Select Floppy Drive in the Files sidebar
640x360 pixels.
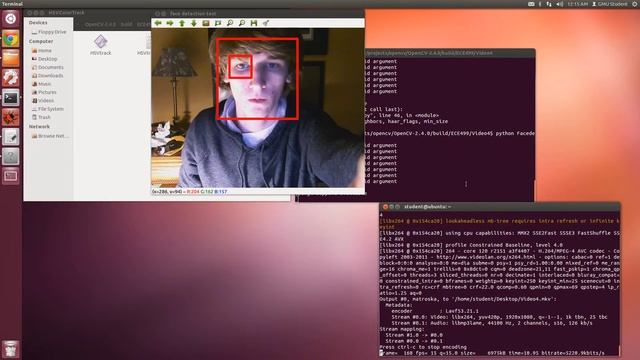(49, 32)
